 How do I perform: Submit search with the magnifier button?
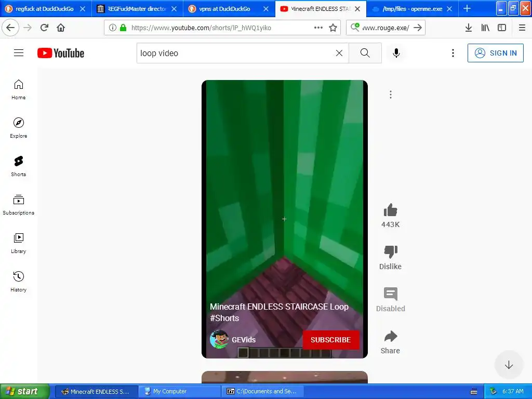(365, 53)
